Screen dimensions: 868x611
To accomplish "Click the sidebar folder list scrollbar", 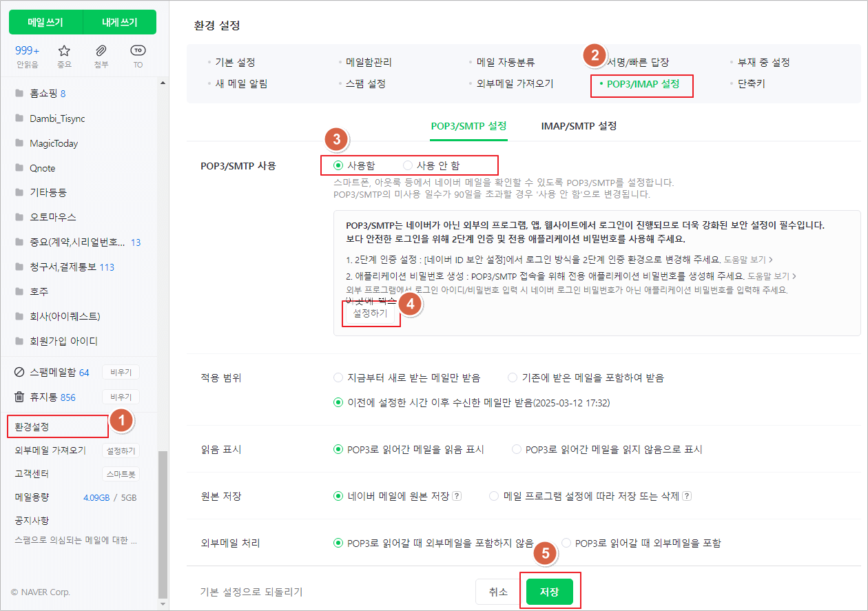I will (163, 524).
